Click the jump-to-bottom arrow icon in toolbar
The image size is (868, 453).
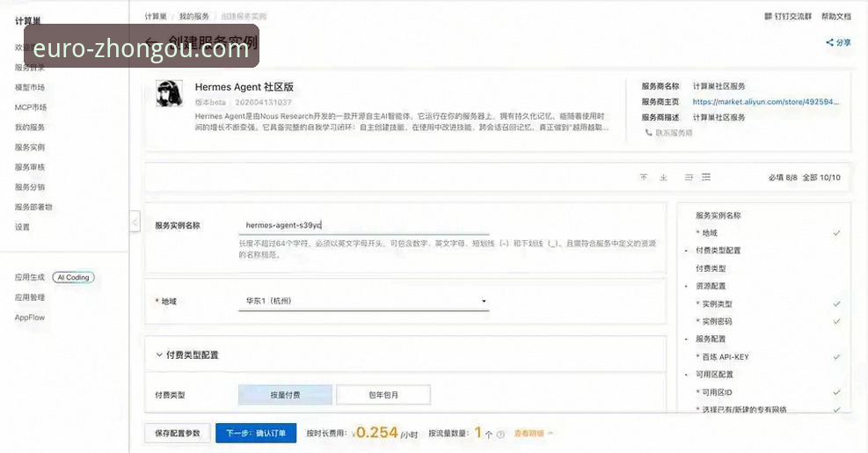(663, 177)
